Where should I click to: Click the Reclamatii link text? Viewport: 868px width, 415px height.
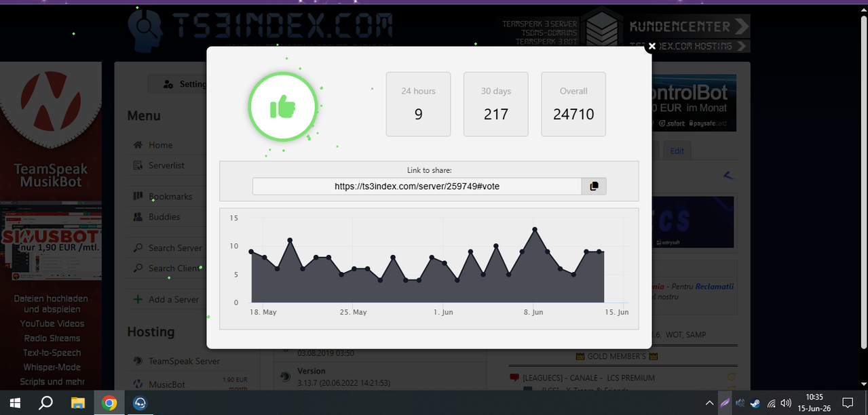click(714, 287)
